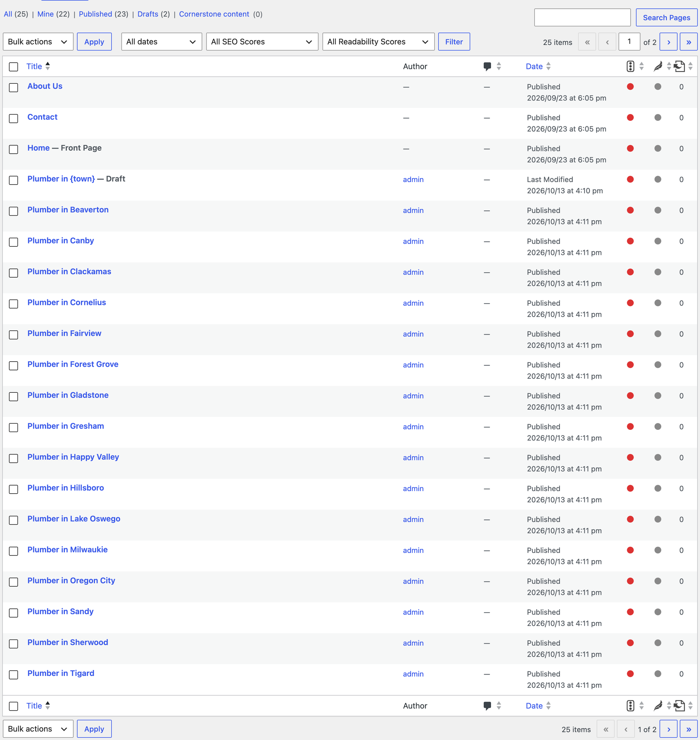Open Cornerstone content filter
The height and width of the screenshot is (740, 700).
[x=214, y=14]
